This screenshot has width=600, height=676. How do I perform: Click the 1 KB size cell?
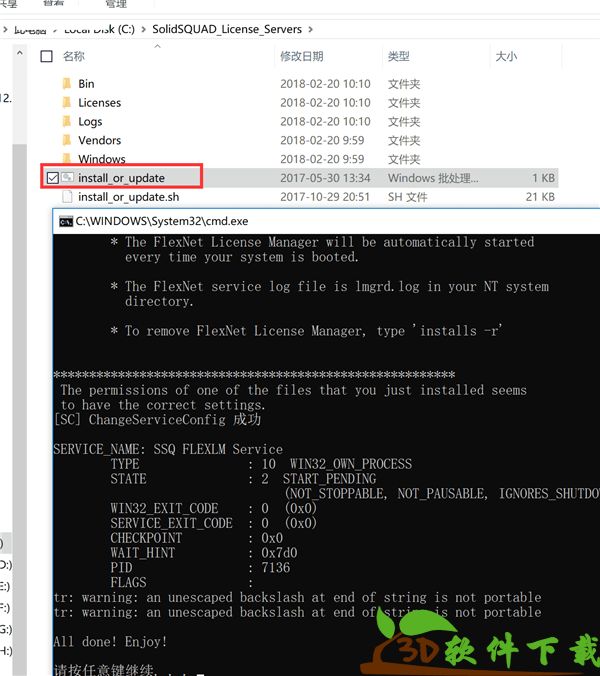(x=543, y=178)
